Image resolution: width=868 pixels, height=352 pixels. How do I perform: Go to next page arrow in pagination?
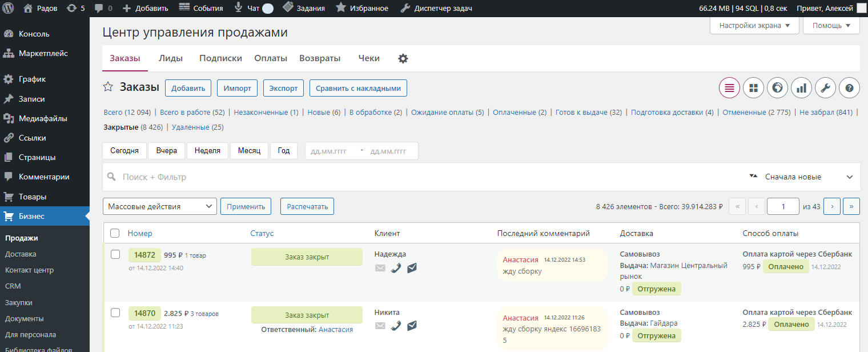(832, 206)
